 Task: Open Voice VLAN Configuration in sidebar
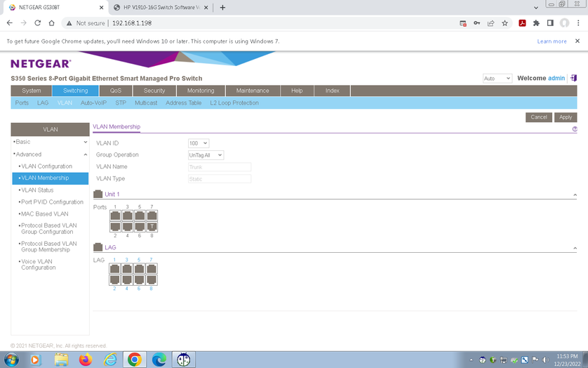pyautogui.click(x=39, y=264)
